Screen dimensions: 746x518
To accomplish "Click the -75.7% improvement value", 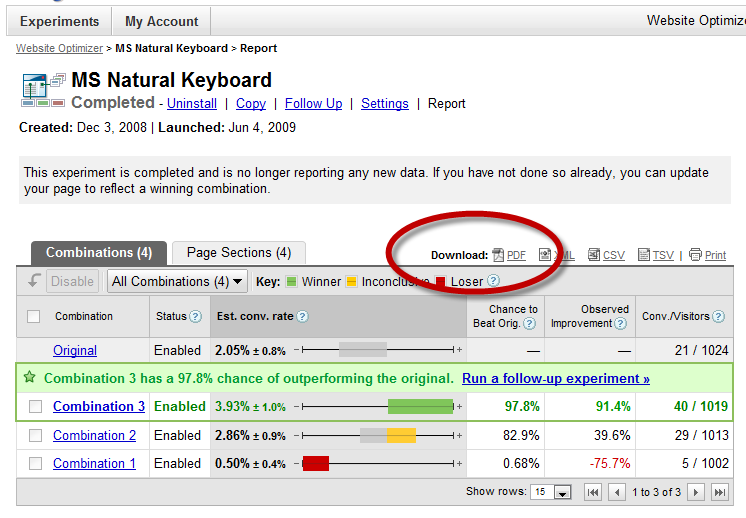I will pos(610,463).
